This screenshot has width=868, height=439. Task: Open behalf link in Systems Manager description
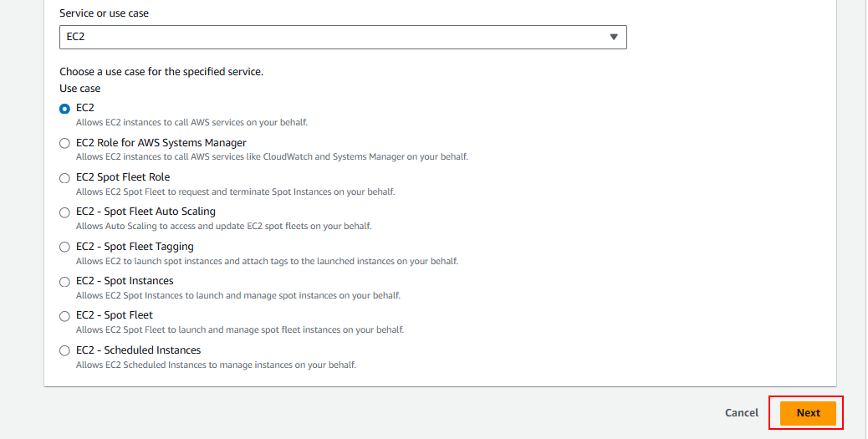point(453,156)
